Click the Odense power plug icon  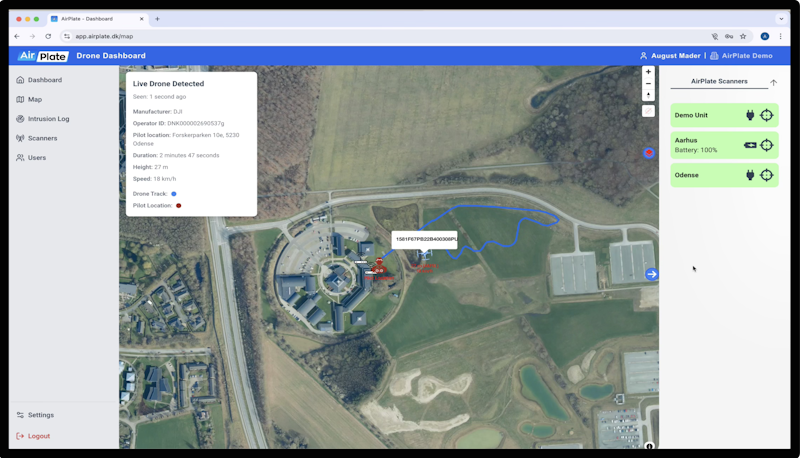point(750,175)
